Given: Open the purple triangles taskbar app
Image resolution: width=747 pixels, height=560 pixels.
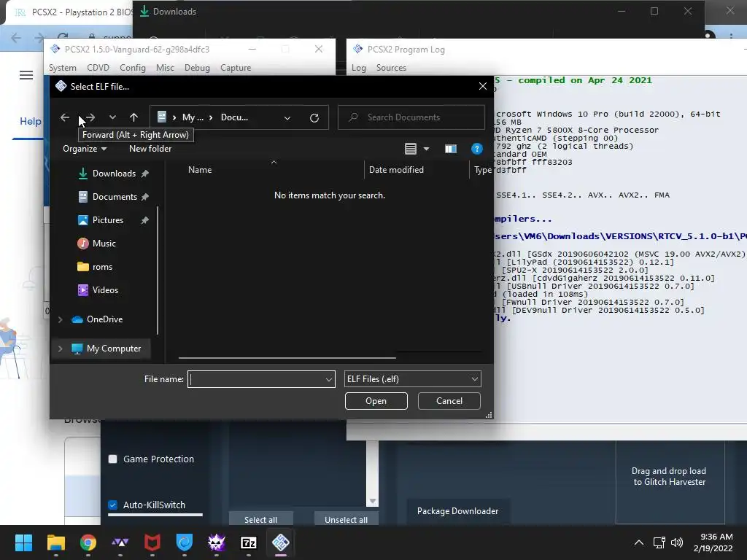Looking at the screenshot, I should 120,542.
